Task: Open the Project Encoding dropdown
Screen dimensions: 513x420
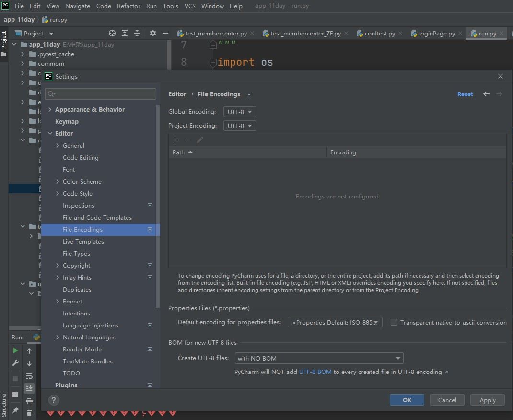Action: tap(240, 126)
